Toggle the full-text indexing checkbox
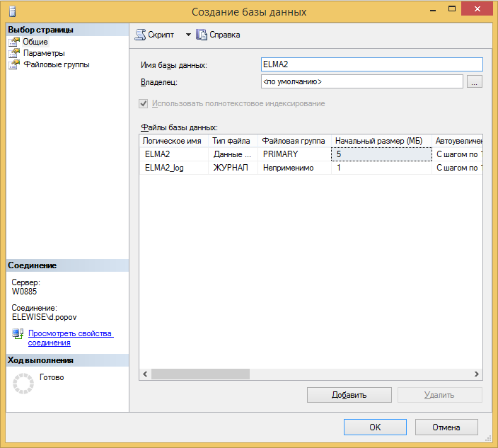This screenshot has width=498, height=448. (144, 103)
